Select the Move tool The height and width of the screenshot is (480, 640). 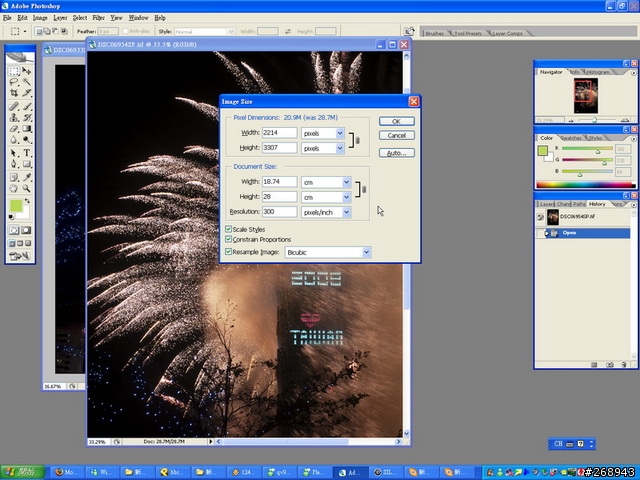26,72
